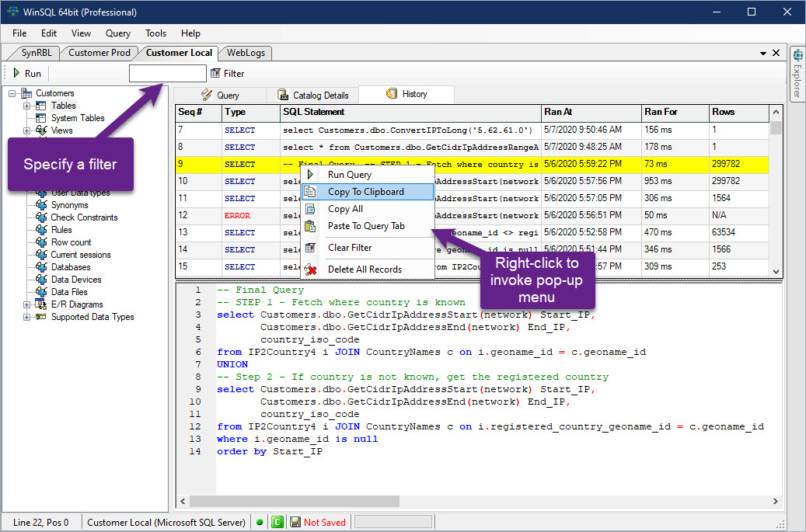Choose Paste To Query Tab
Screen dimensions: 806x532
pos(366,226)
